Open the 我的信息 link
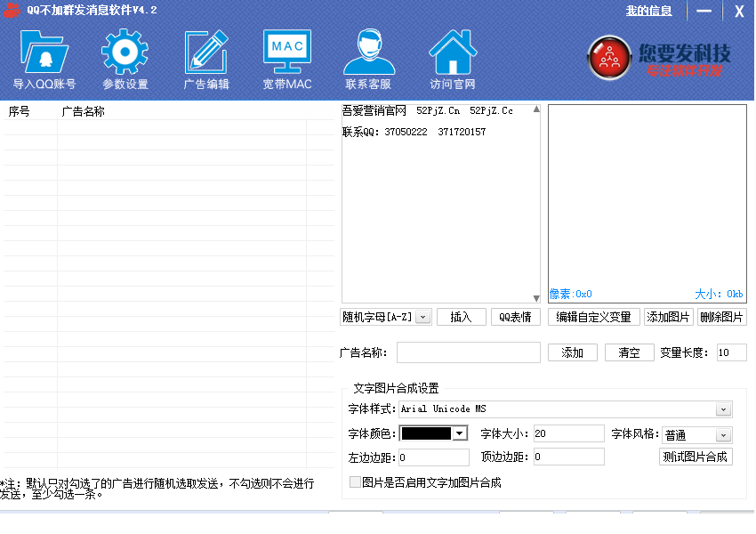Viewport: 756px width, 534px height. (x=648, y=11)
